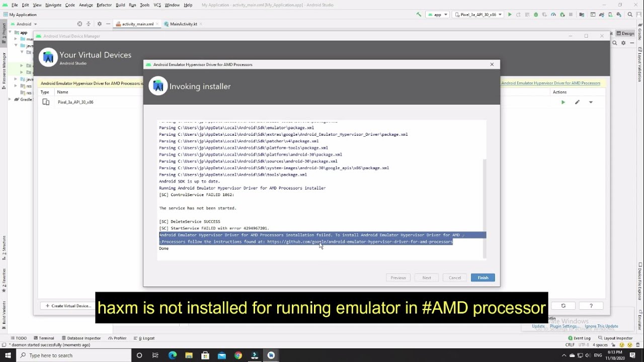Screen dimensions: 644x362
Task: Click the Profile app gauge icon
Action: pyautogui.click(x=553, y=15)
